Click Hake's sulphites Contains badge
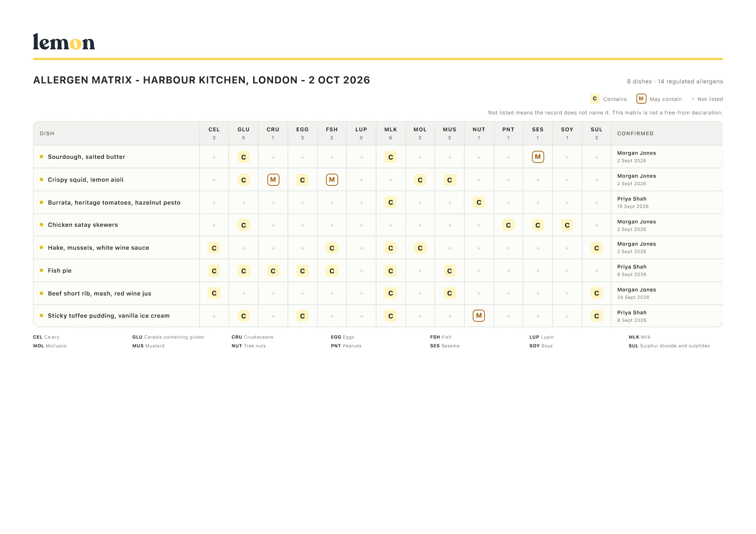This screenshot has height=534, width=756. (596, 248)
